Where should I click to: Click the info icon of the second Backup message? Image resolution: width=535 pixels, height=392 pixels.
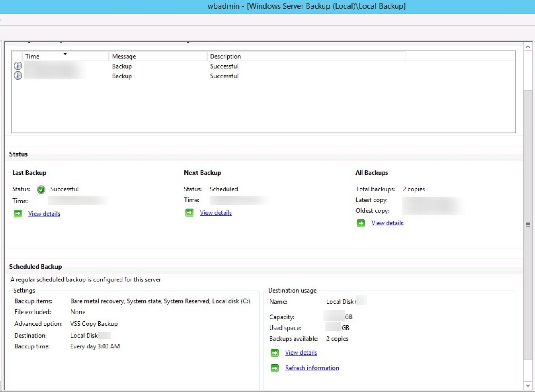point(18,76)
